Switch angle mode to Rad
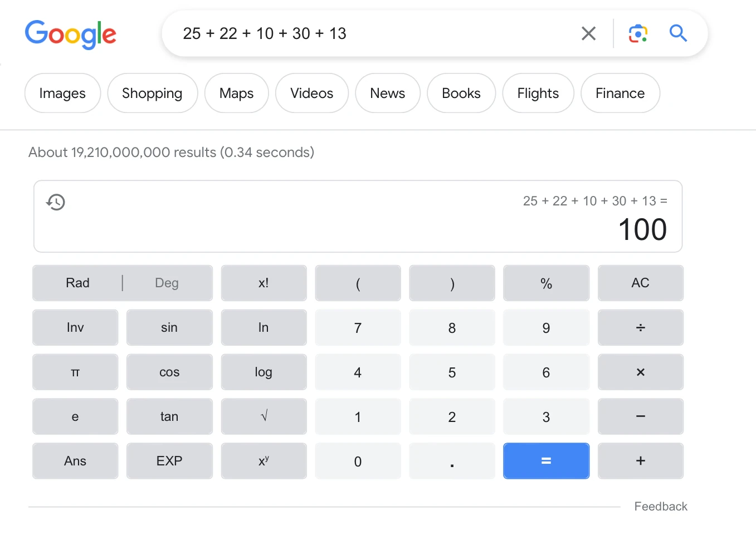 point(77,283)
